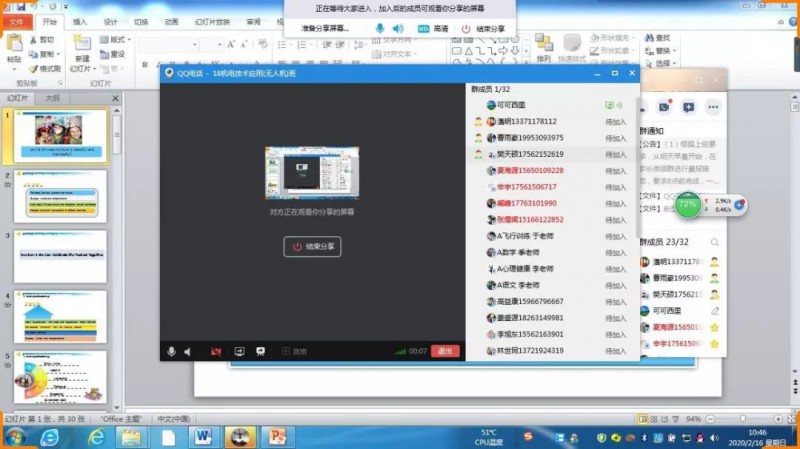800x449 pixels.
Task: Select slide 5 thumbnail
Action: pos(60,377)
